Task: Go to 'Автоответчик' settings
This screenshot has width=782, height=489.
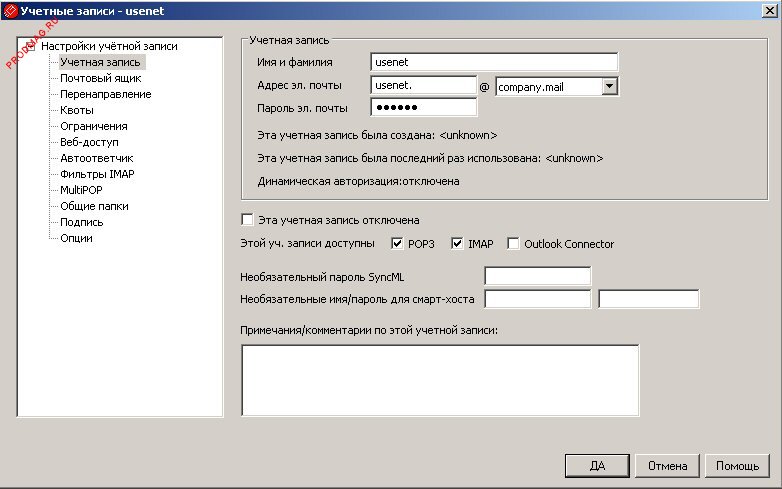Action: pyautogui.click(x=96, y=158)
